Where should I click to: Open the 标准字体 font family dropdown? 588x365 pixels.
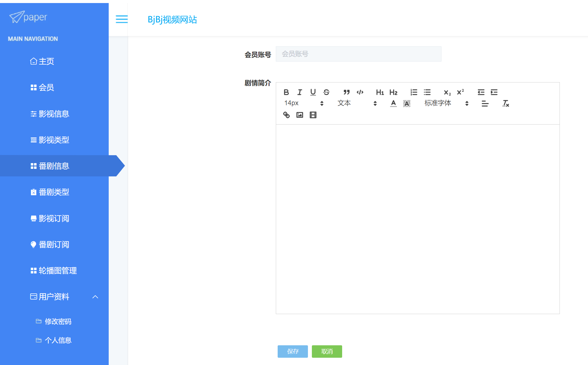[x=447, y=103]
